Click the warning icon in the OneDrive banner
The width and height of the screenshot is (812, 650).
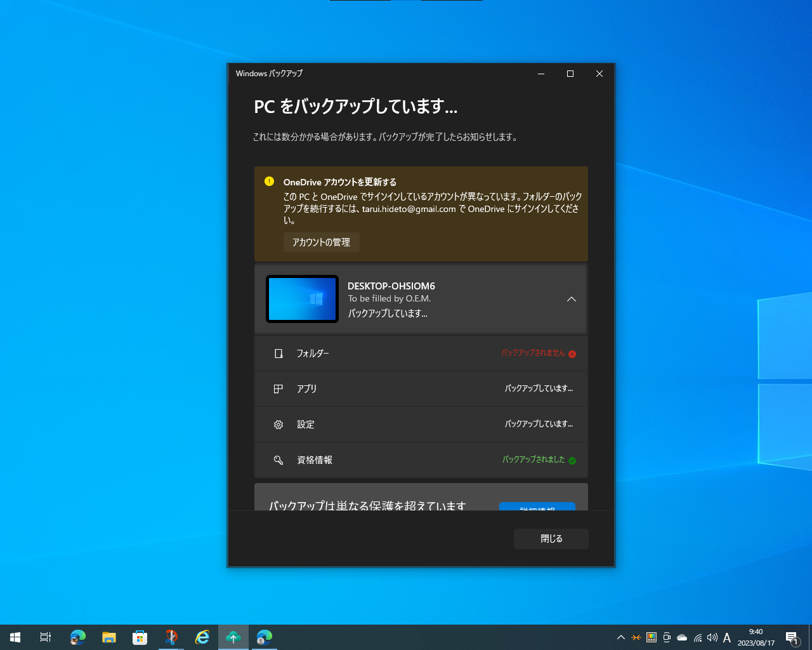point(268,181)
